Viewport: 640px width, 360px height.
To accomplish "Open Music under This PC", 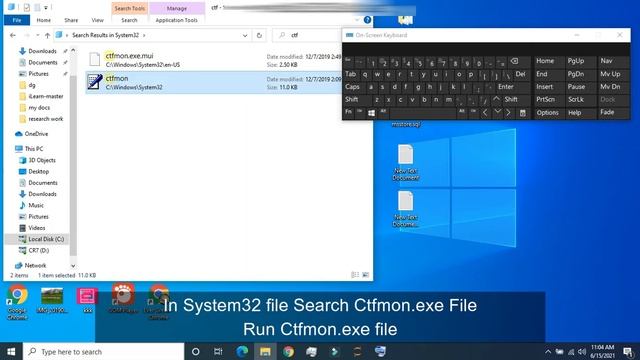I will (36, 205).
